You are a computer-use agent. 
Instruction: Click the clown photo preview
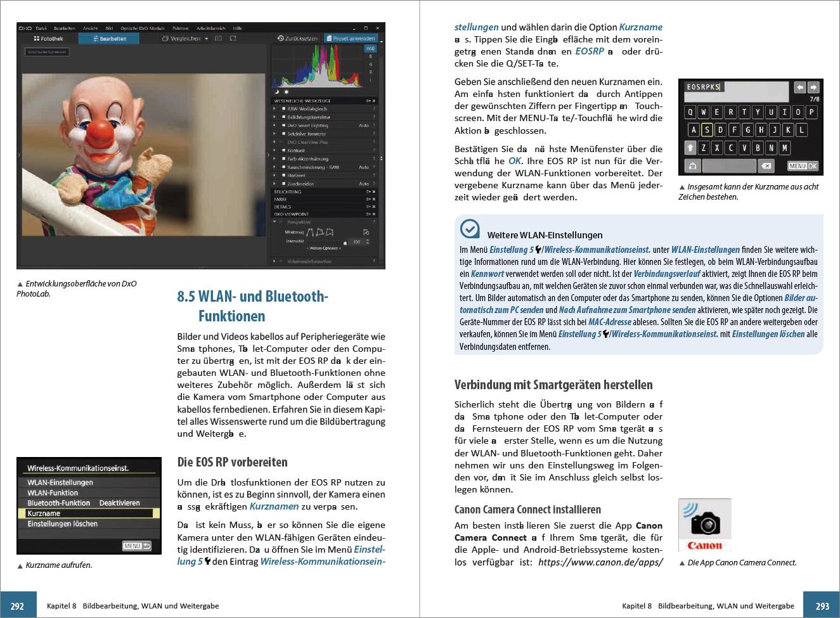[x=144, y=155]
